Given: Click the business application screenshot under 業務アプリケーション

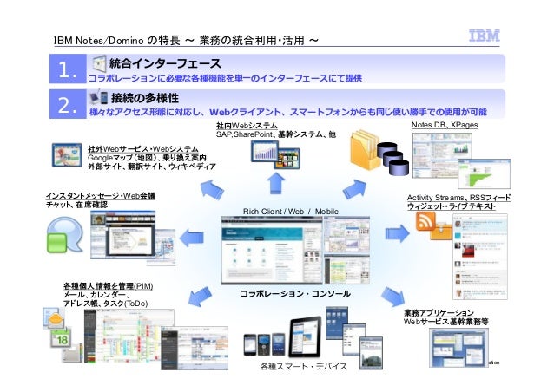Looking at the screenshot, I should pyautogui.click(x=459, y=348).
